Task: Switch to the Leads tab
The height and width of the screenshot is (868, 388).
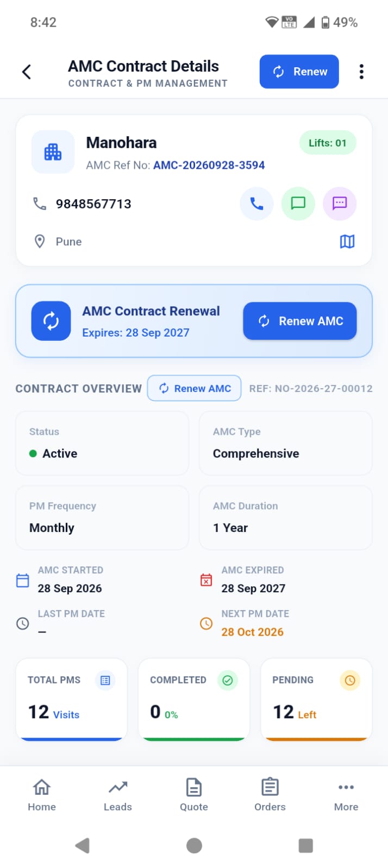Action: coord(118,795)
